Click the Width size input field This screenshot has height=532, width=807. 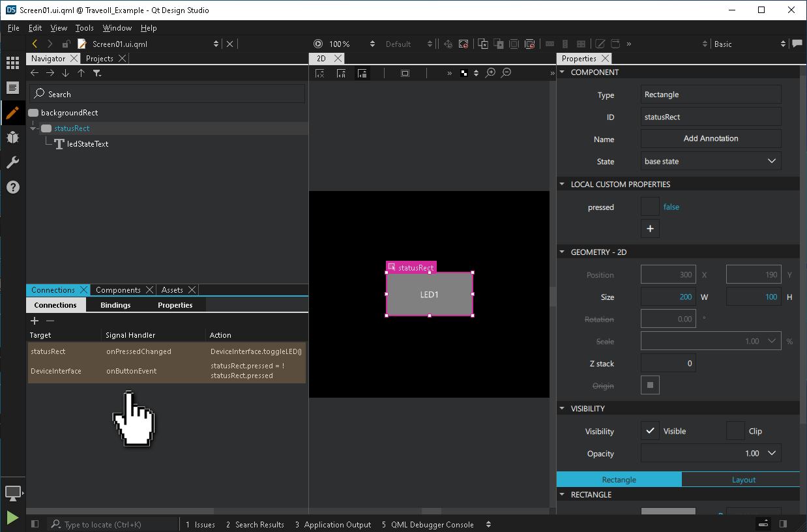[668, 297]
